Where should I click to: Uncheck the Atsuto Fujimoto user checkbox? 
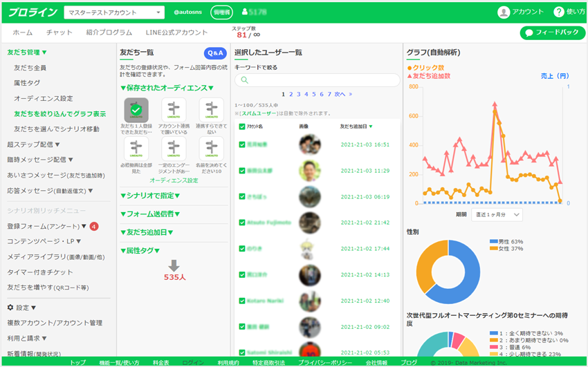coord(241,223)
